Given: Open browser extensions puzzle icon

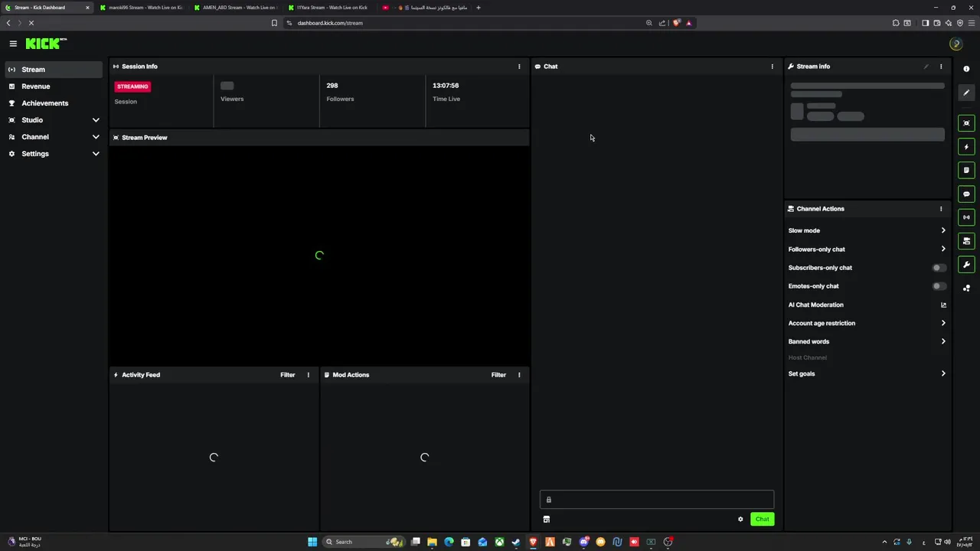Looking at the screenshot, I should [x=896, y=23].
